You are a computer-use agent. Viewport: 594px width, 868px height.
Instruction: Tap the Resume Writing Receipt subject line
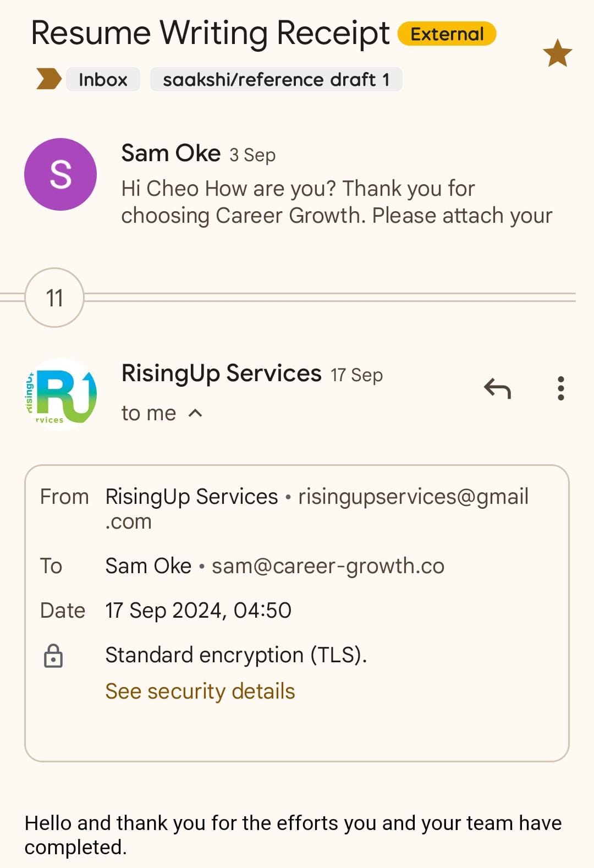pyautogui.click(x=210, y=33)
